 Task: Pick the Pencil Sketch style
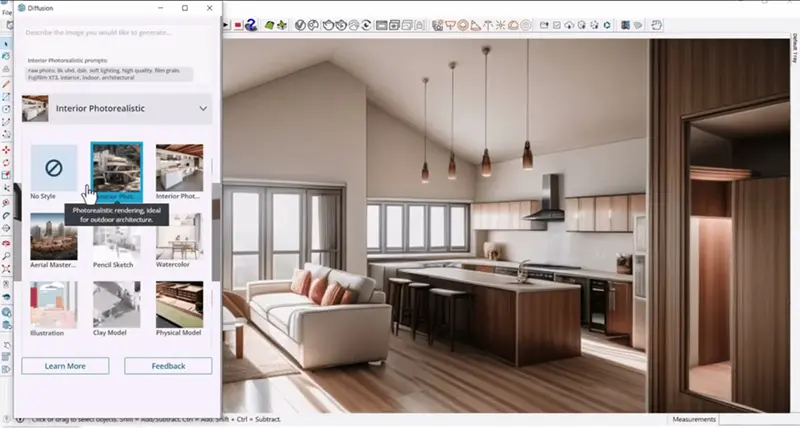coord(117,236)
